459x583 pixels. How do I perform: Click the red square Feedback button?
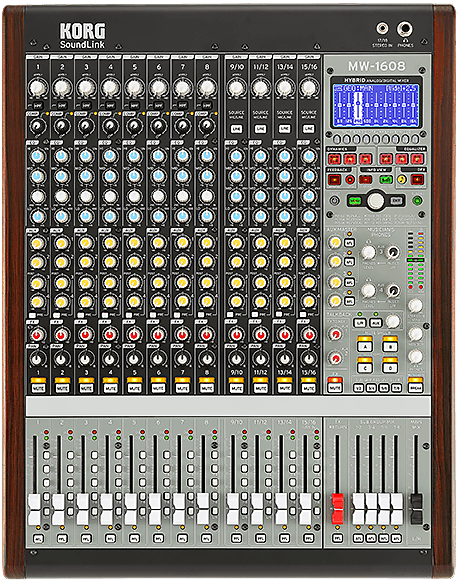pos(334,180)
